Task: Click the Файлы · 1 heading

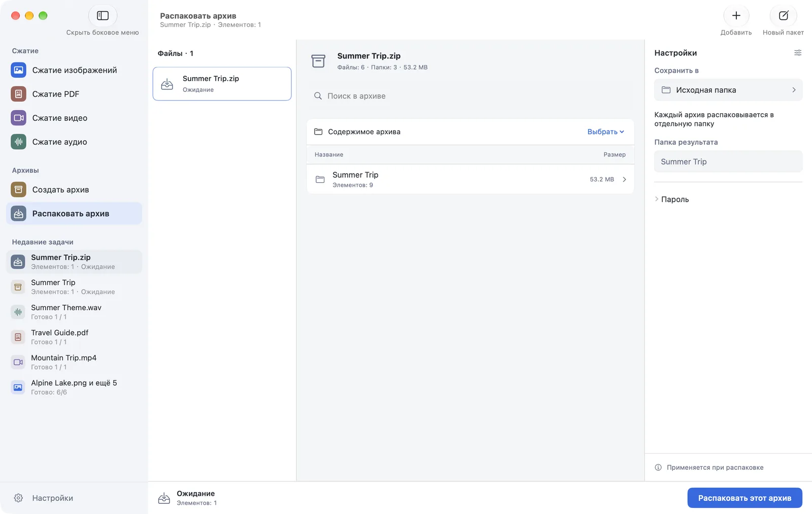Action: pyautogui.click(x=175, y=53)
